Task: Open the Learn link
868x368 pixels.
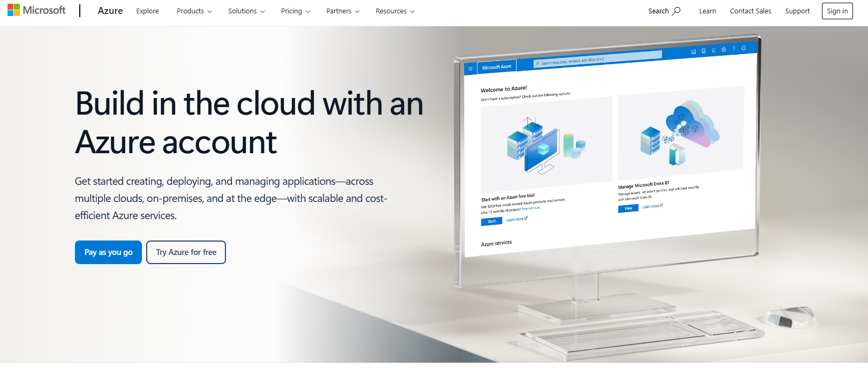Action: 707,11
